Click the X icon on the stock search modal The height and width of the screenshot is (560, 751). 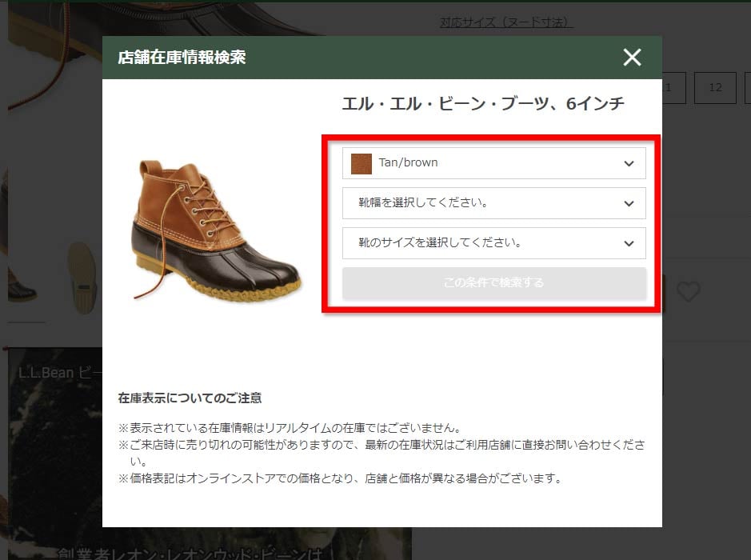[632, 57]
